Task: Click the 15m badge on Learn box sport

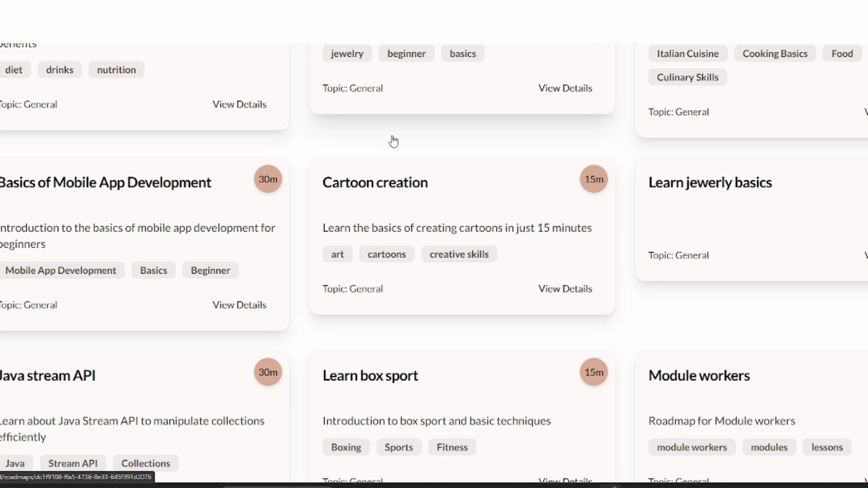Action: [x=594, y=372]
